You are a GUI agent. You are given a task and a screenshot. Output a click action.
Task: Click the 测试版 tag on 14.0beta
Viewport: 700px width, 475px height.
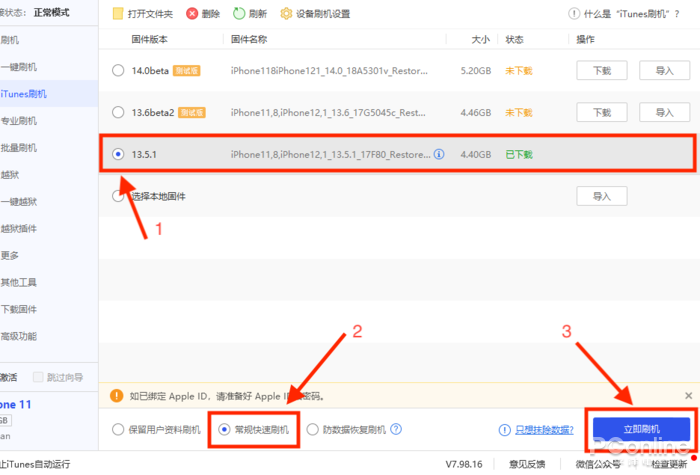187,71
